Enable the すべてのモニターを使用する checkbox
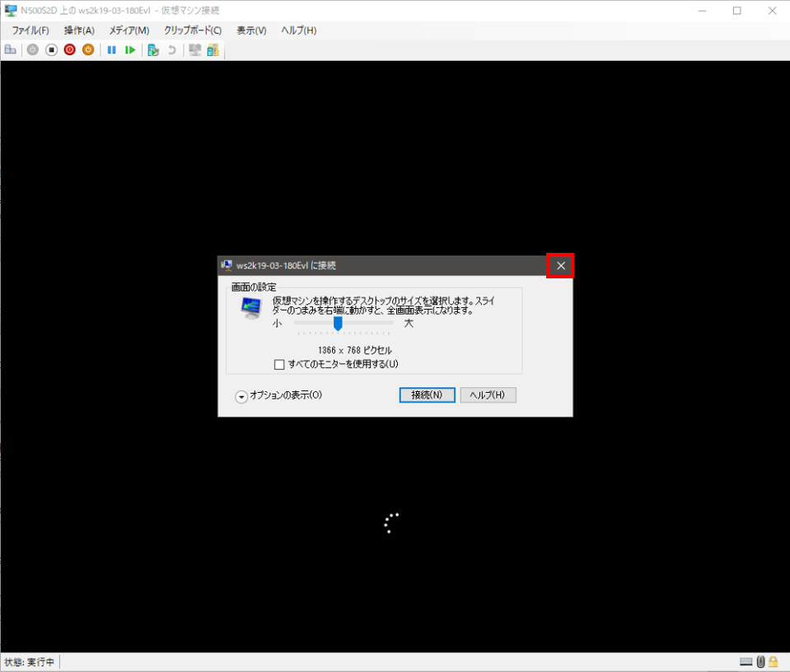Image resolution: width=790 pixels, height=672 pixels. [279, 364]
